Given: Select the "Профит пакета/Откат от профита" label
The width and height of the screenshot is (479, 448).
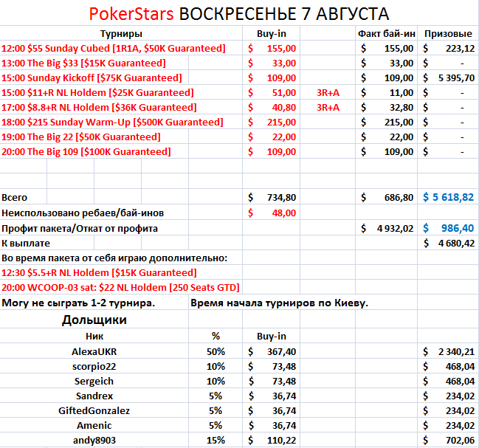Looking at the screenshot, I should pos(80,228).
